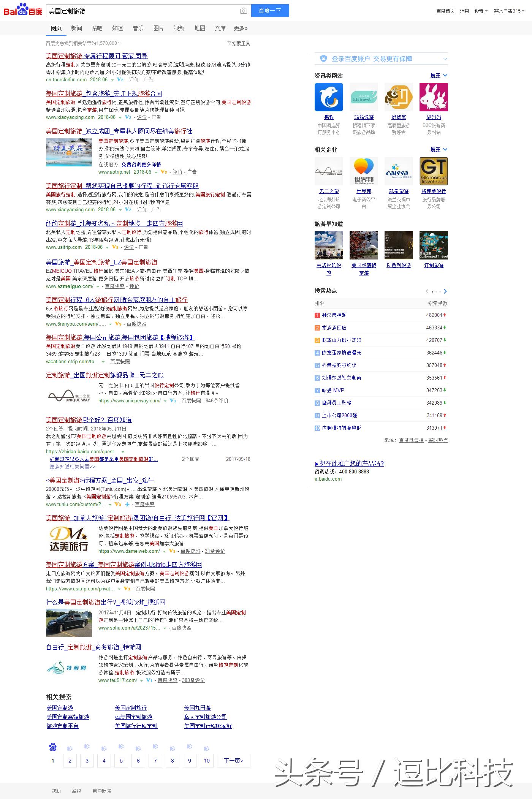Screen dimensions: 532x799
Task: Click aotrip result landscape thumbnail
Action: (x=69, y=152)
